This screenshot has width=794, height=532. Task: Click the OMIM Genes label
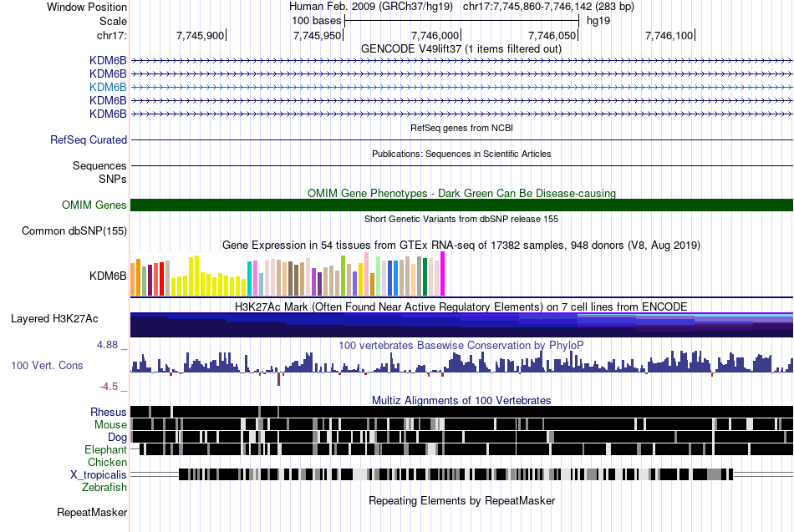pyautogui.click(x=94, y=205)
